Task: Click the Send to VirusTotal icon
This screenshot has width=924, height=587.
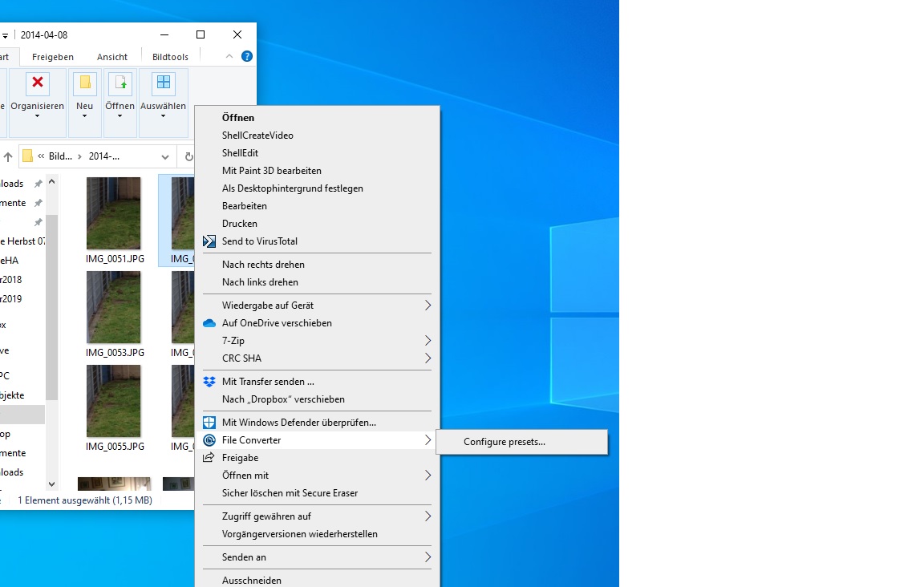Action: point(209,241)
